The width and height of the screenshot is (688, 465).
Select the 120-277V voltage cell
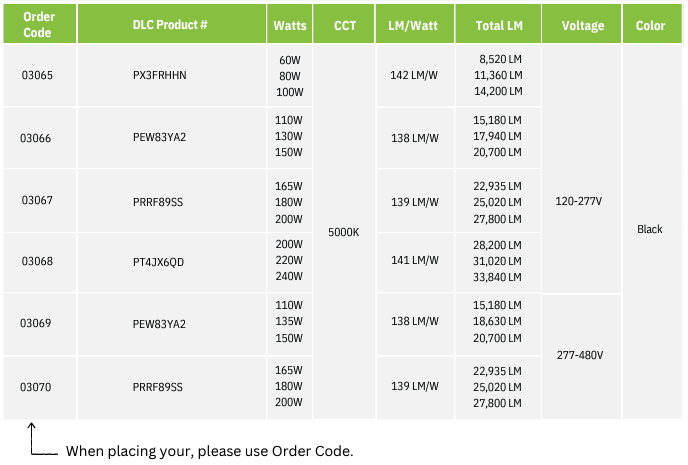(582, 169)
